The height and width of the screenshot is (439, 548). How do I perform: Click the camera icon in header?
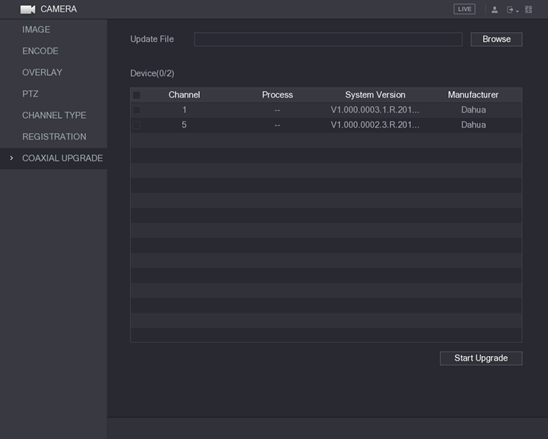pyautogui.click(x=28, y=9)
